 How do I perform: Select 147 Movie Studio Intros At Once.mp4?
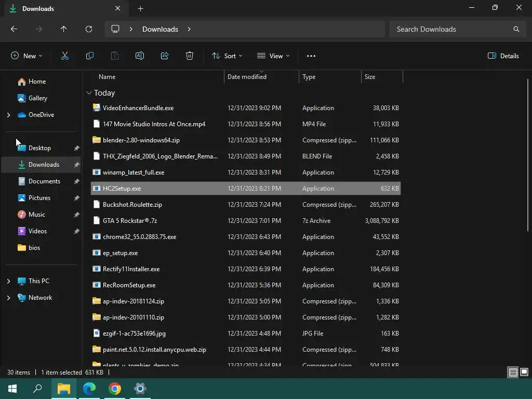tap(246, 124)
